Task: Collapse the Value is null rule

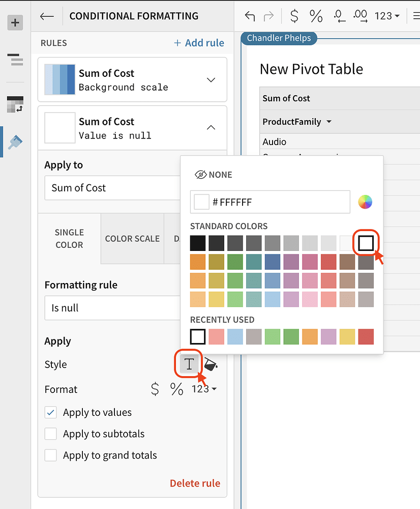Action: [x=211, y=128]
